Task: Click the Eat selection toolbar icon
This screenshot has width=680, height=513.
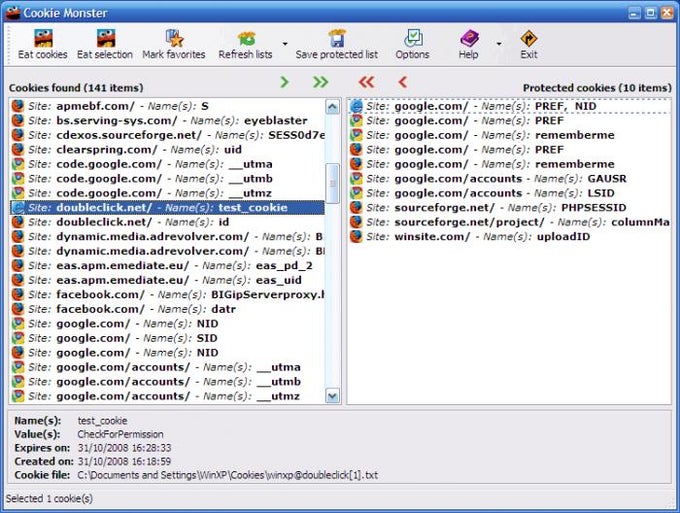Action: pos(105,39)
